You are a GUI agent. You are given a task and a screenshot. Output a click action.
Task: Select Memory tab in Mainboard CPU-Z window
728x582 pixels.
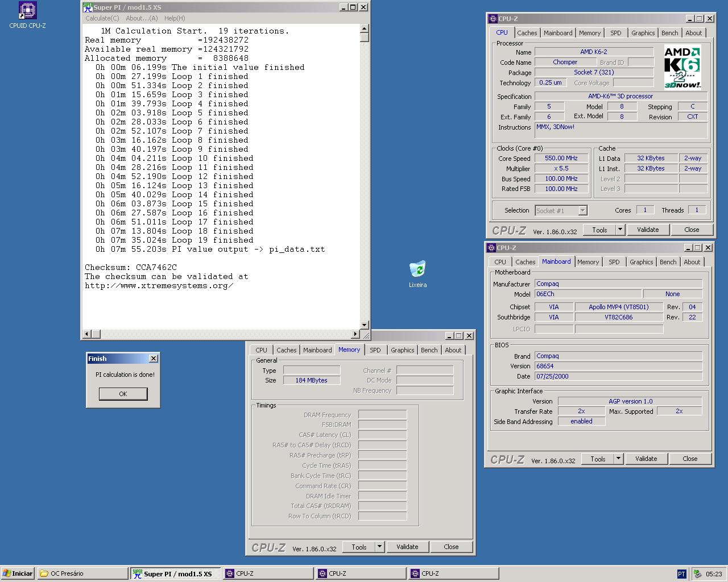tap(588, 262)
